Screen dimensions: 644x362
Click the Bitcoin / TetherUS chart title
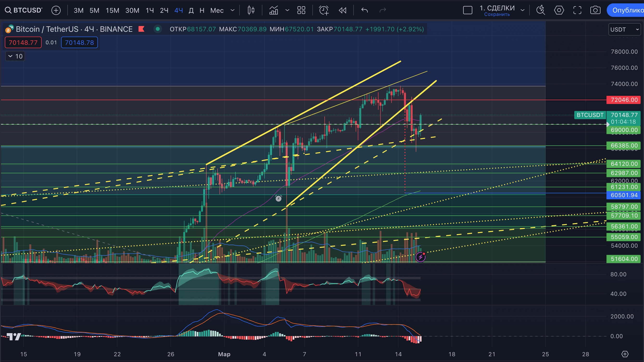click(x=74, y=29)
